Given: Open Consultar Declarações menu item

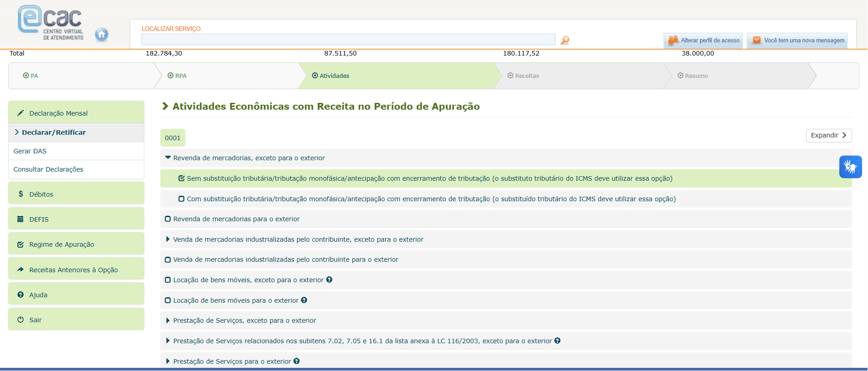Looking at the screenshot, I should click(76, 169).
